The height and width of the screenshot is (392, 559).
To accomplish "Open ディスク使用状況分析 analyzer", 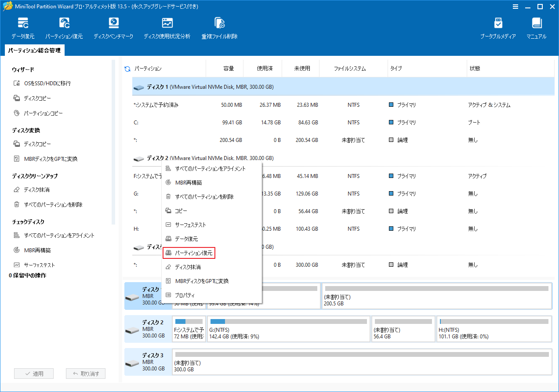I will 167,26.
